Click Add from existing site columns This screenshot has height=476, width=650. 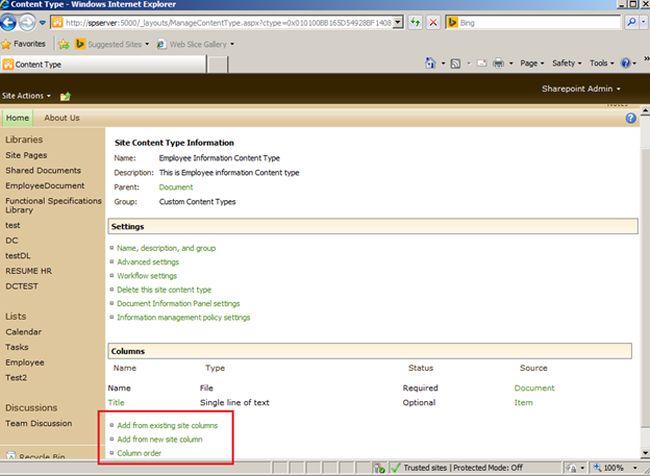167,425
